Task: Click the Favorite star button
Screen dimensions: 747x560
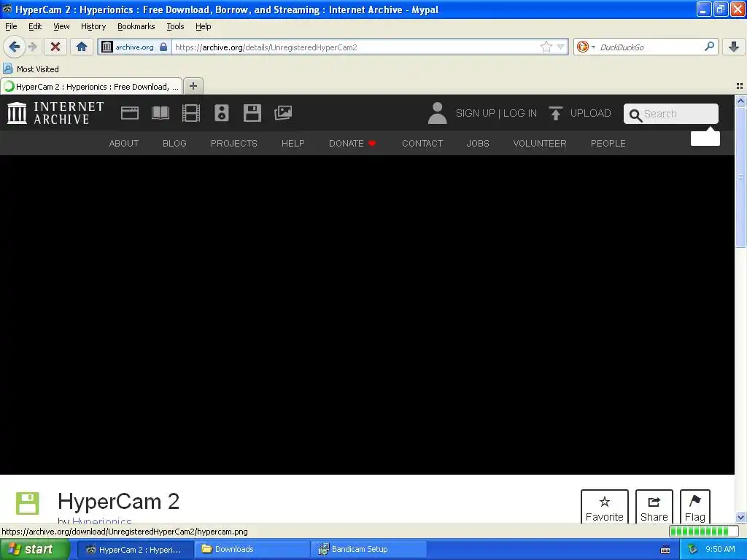Action: pos(605,507)
